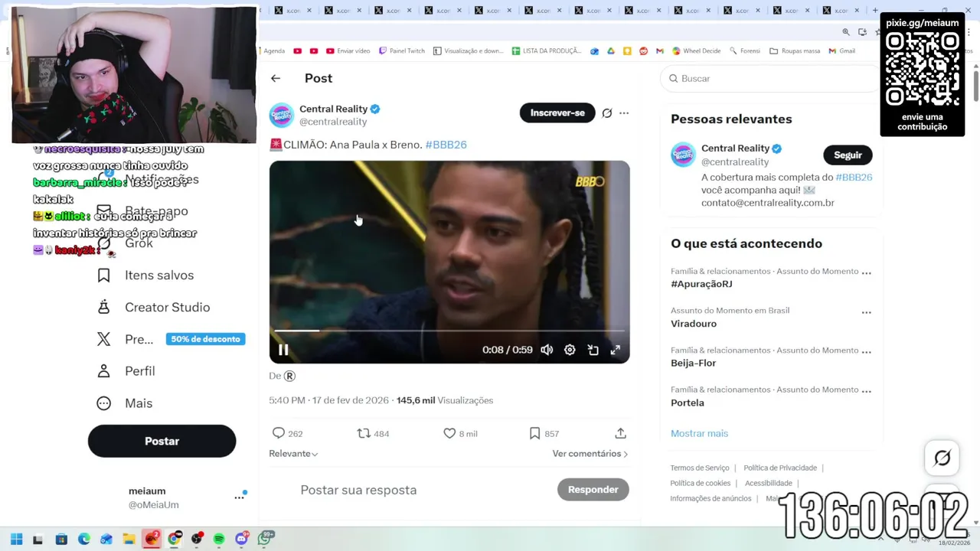Expand the Relevante sort dropdown

point(293,454)
